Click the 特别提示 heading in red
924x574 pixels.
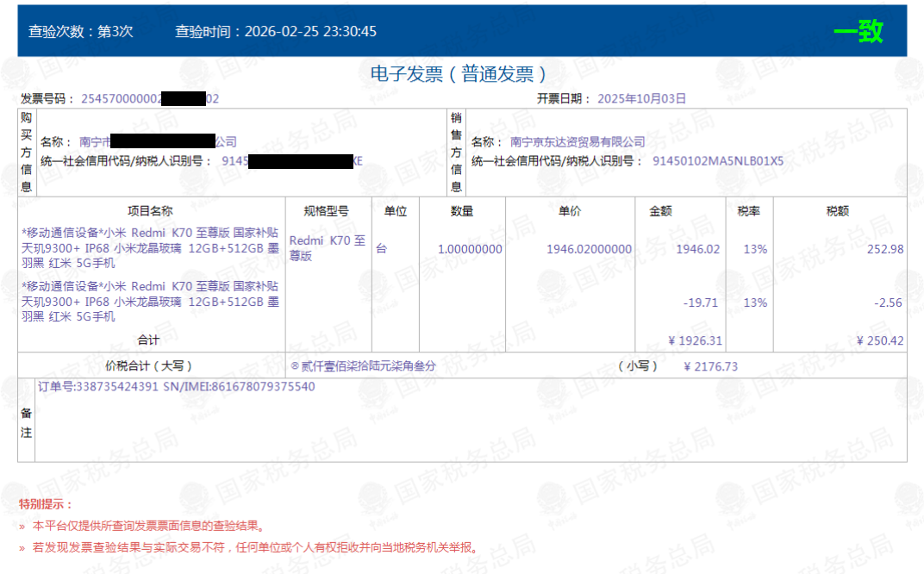[46, 504]
